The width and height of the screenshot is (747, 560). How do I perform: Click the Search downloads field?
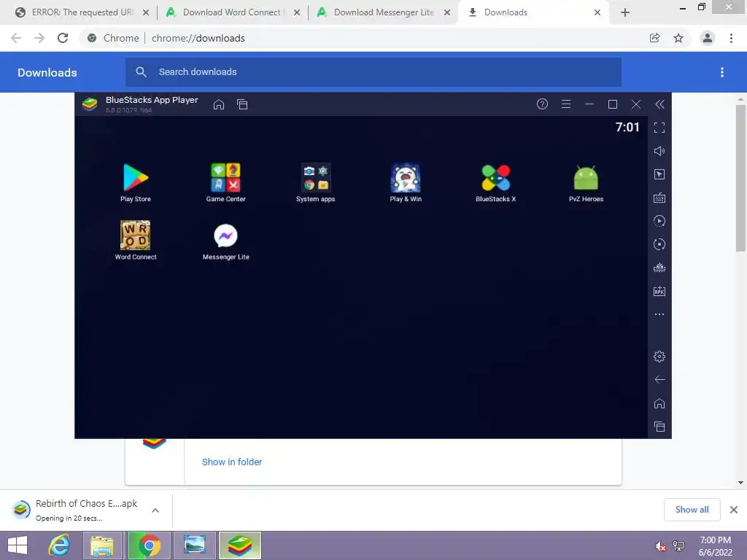tap(373, 72)
